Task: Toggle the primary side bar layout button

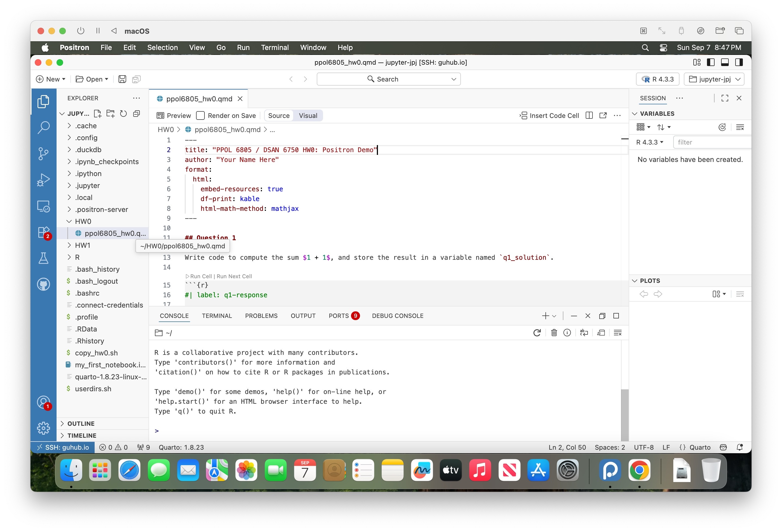Action: pyautogui.click(x=711, y=62)
